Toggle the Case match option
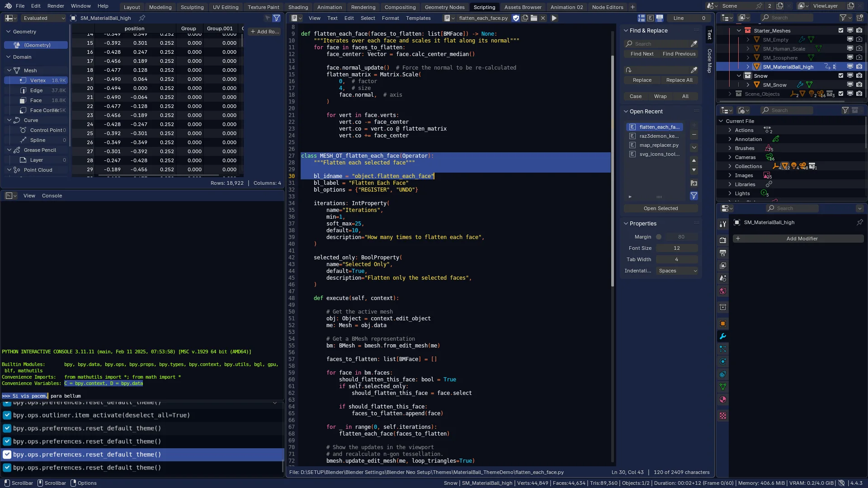This screenshot has width=868, height=488. [636, 96]
